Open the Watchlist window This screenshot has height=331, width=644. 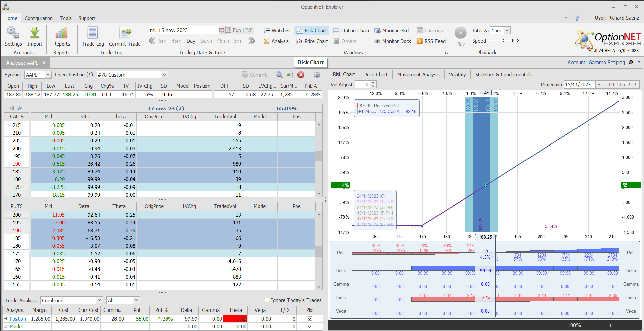[x=277, y=31]
